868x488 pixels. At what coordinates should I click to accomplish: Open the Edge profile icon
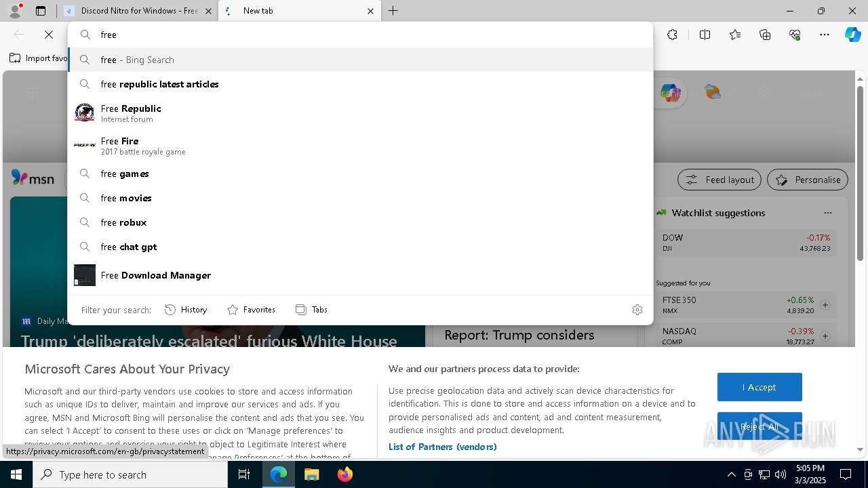click(15, 11)
